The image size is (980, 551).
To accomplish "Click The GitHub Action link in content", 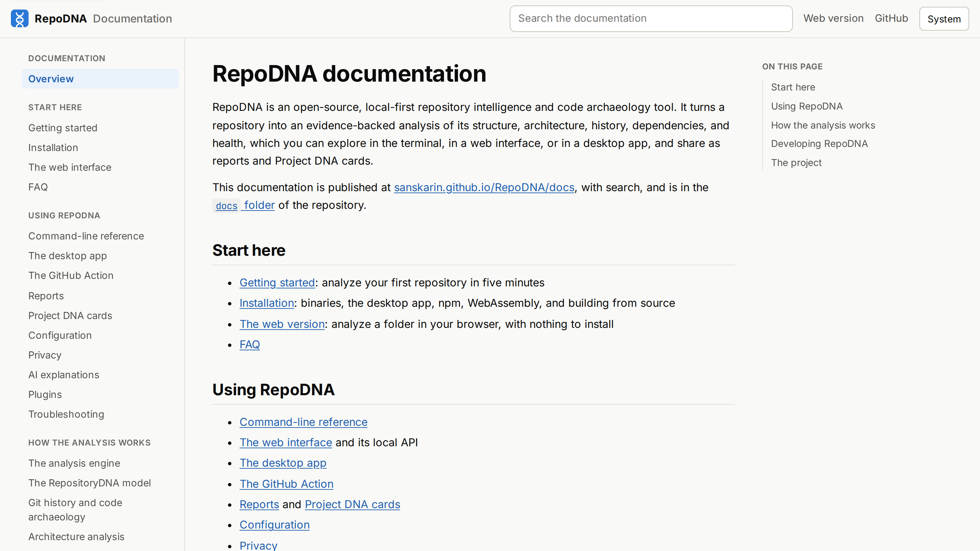I will (x=286, y=484).
